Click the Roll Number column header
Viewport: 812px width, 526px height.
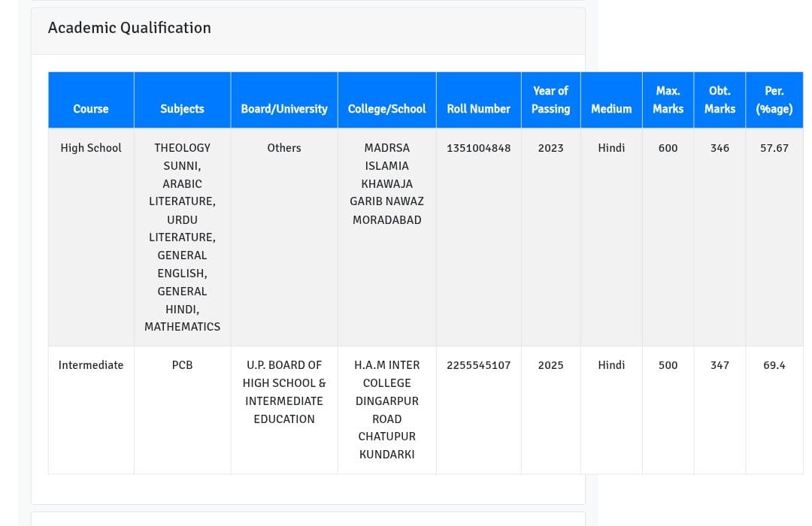point(478,100)
